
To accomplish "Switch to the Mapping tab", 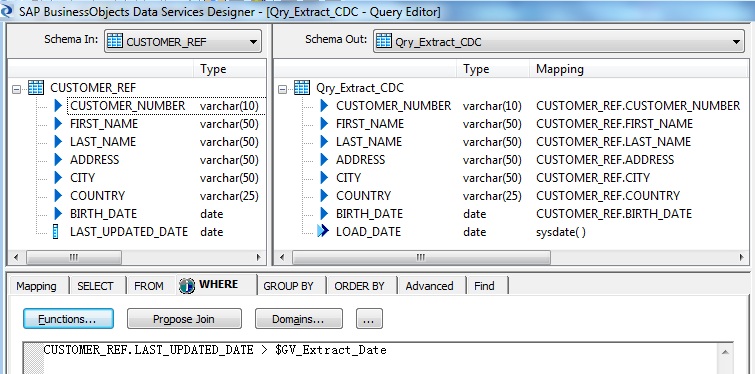I will pos(36,286).
